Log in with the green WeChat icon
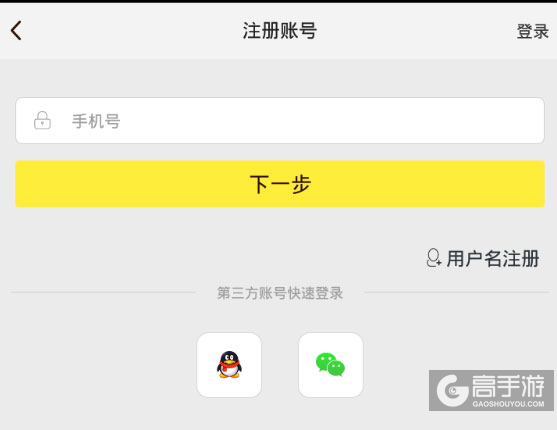 (330, 365)
